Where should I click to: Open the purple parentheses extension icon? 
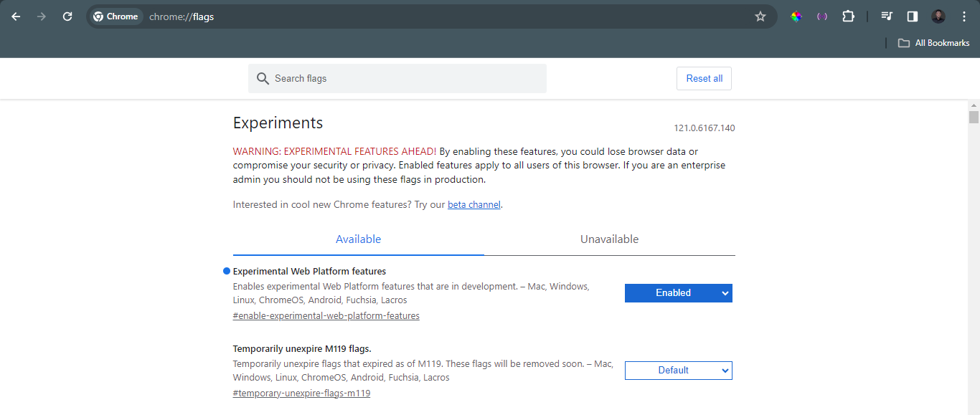822,16
